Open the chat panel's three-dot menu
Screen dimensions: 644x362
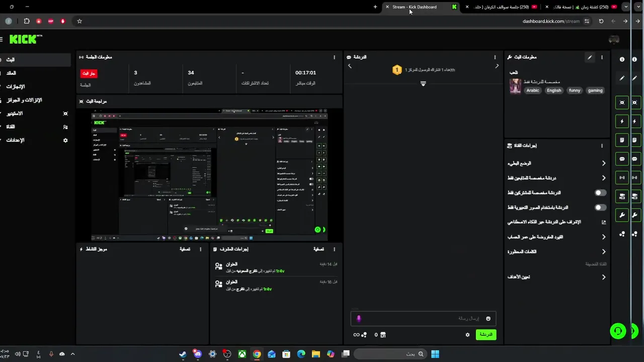coord(495,57)
